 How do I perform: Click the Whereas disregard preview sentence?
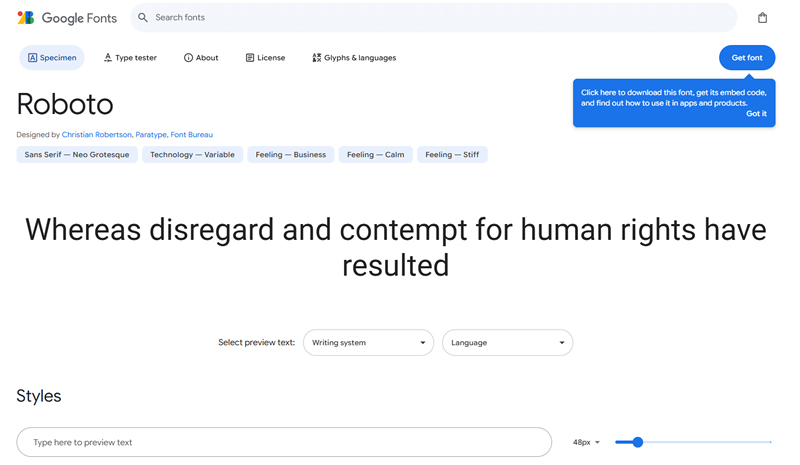click(396, 247)
